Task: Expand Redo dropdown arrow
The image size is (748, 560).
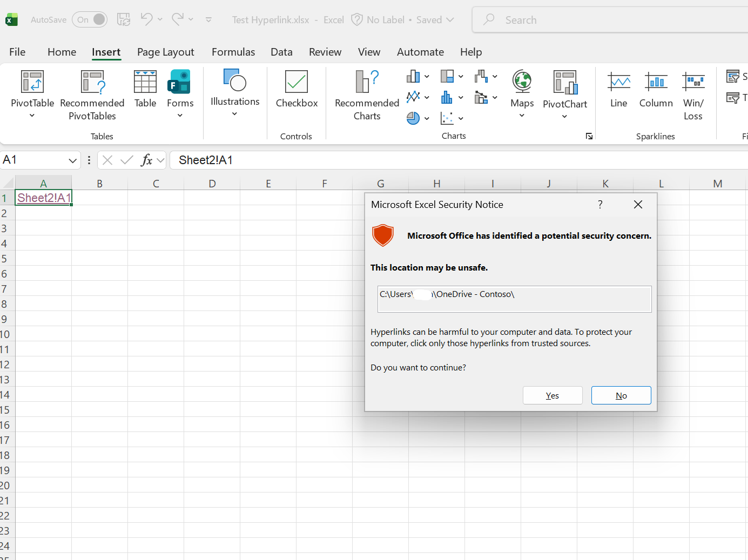Action: pos(191,19)
